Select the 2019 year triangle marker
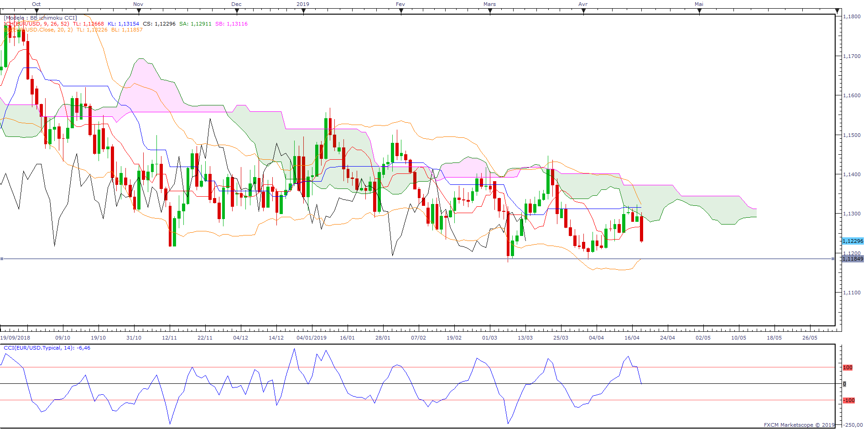This screenshot has height=429, width=868. (303, 11)
